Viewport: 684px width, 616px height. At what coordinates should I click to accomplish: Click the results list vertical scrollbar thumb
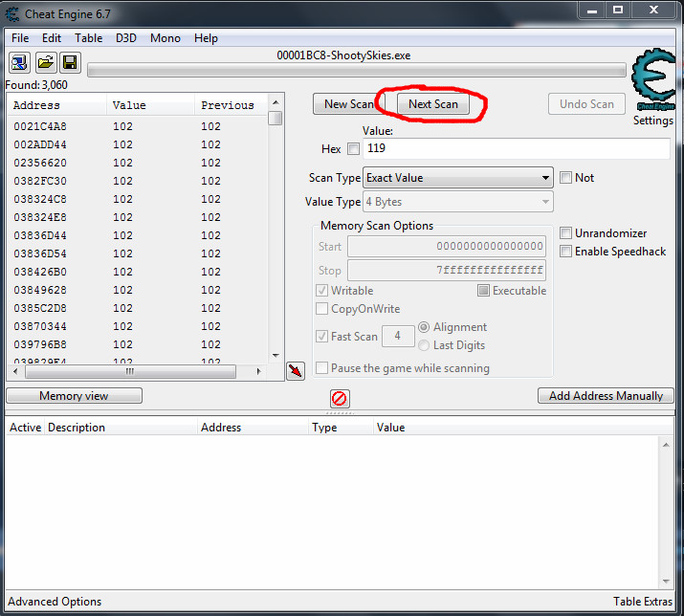pyautogui.click(x=276, y=119)
